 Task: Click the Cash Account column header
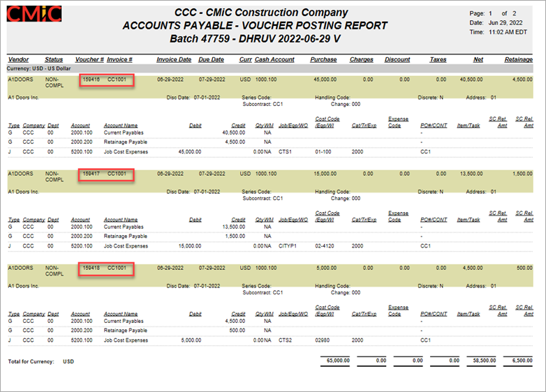click(x=274, y=59)
